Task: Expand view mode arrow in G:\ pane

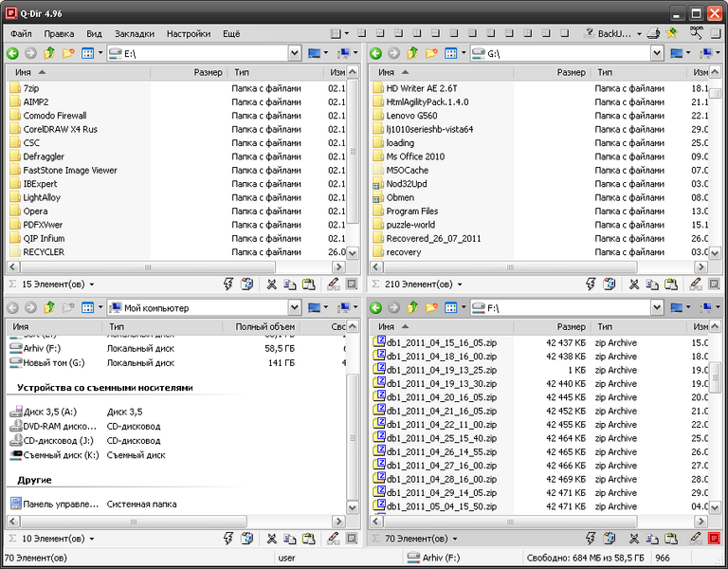Action: 464,53
